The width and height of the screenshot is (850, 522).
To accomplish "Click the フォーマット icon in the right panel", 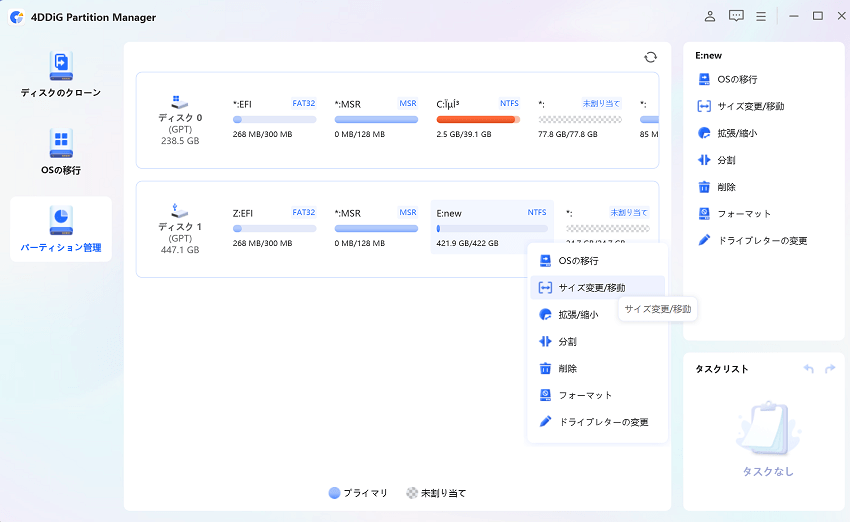I will (704, 214).
